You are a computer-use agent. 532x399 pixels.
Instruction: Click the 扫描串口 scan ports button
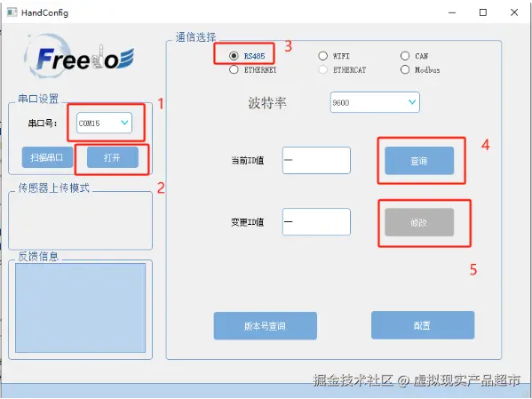click(x=47, y=157)
